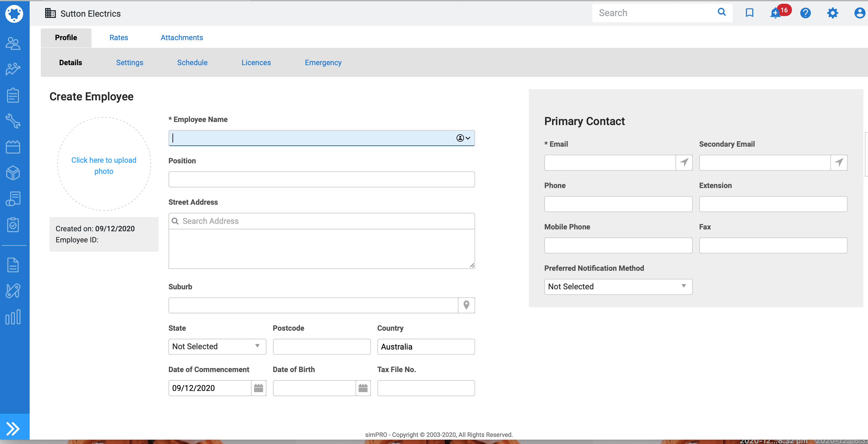Click the Suburb map pin icon
868x444 pixels.
pyautogui.click(x=466, y=305)
